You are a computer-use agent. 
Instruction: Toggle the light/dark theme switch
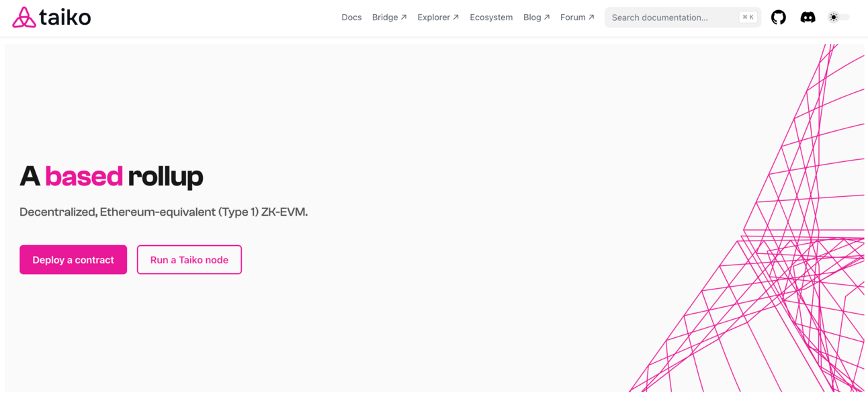click(838, 17)
